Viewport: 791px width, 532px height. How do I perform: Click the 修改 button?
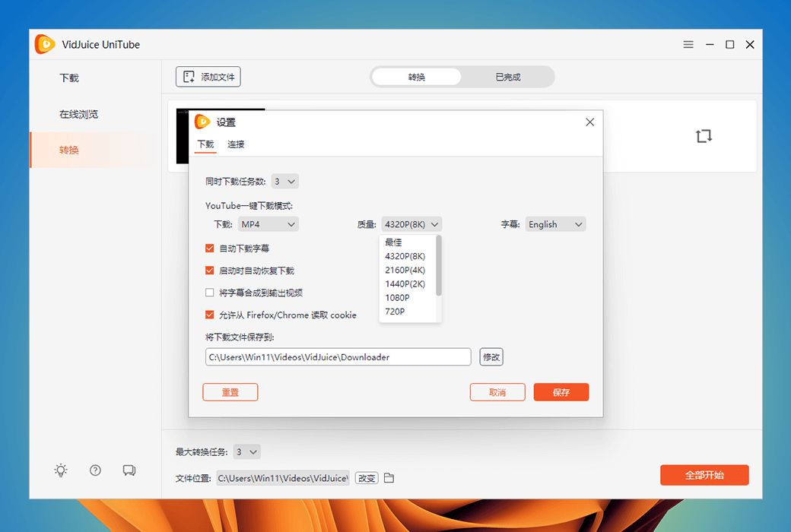pos(491,357)
